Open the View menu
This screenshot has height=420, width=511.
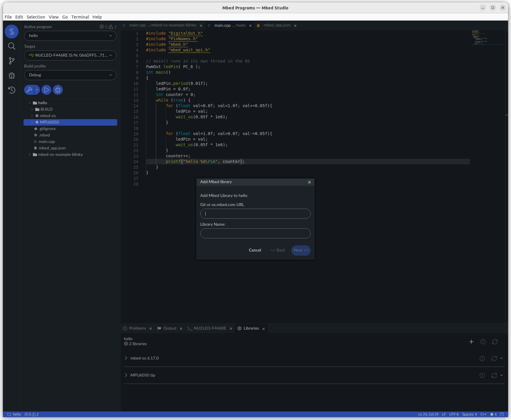pyautogui.click(x=53, y=17)
